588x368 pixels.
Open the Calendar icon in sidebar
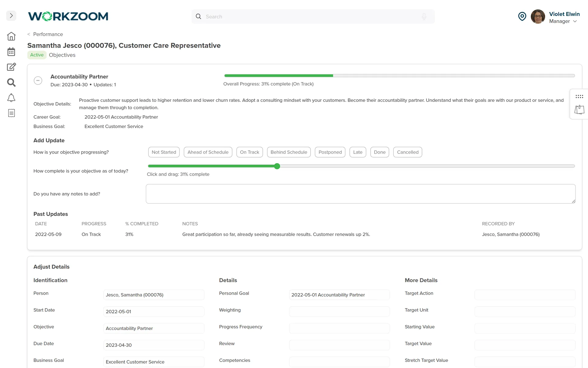coord(11,52)
